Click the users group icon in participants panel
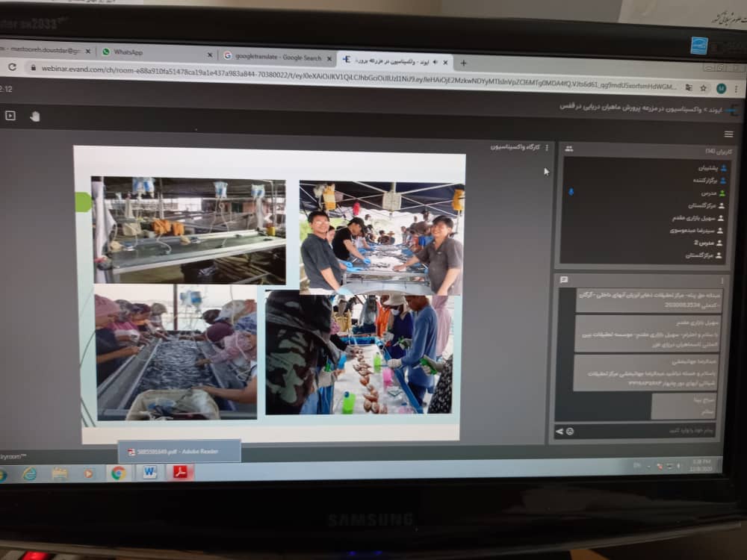This screenshot has height=560, width=747. [569, 149]
